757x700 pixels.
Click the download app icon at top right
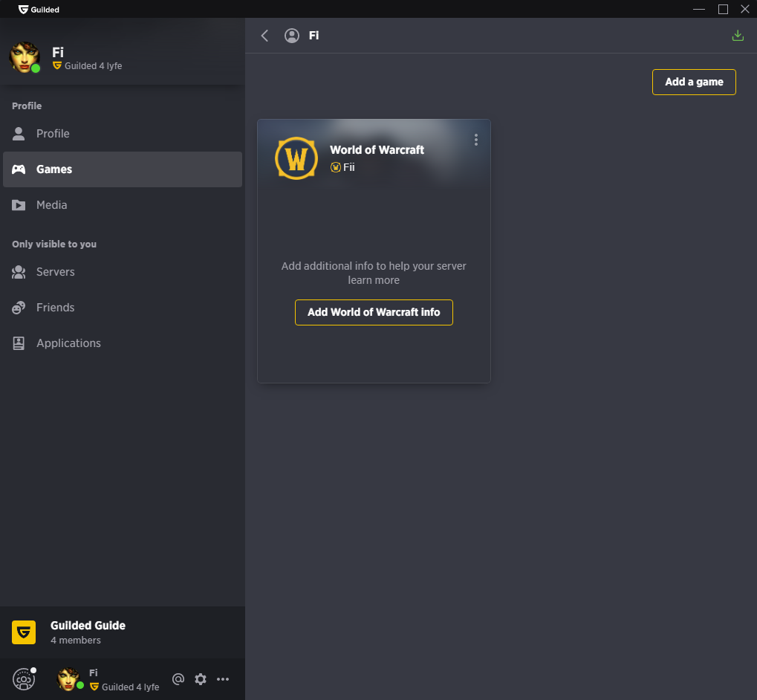(738, 35)
